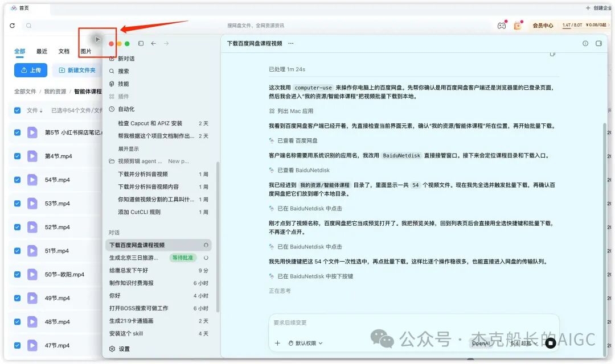The image size is (615, 364).
Task: Click the video file icon of 54节.mp4
Action: (x=32, y=180)
